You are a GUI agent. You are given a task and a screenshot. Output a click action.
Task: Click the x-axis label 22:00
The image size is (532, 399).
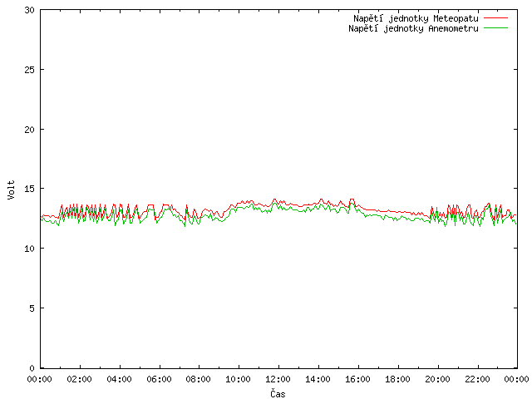pos(477,379)
